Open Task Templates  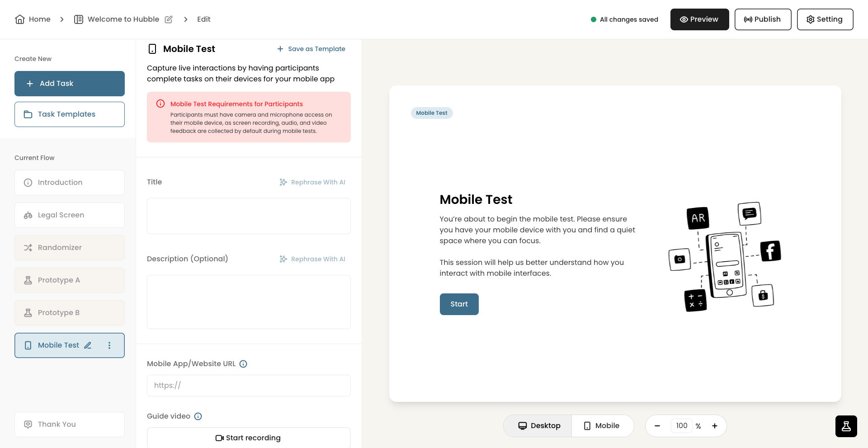(70, 114)
